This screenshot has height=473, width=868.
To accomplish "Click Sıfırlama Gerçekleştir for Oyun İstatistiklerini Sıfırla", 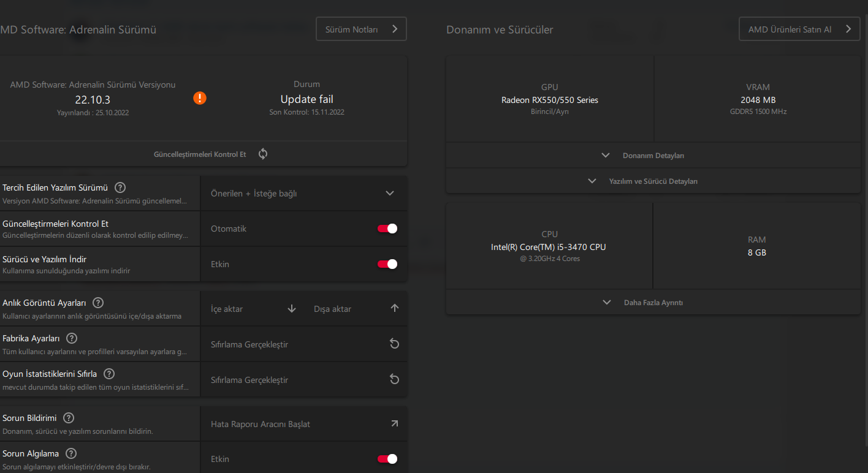I will (x=249, y=380).
